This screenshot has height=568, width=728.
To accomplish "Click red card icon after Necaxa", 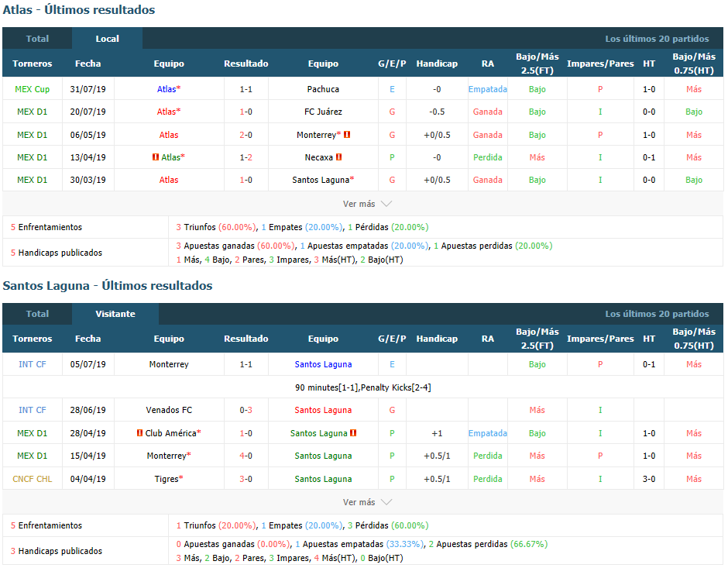I will coord(339,157).
